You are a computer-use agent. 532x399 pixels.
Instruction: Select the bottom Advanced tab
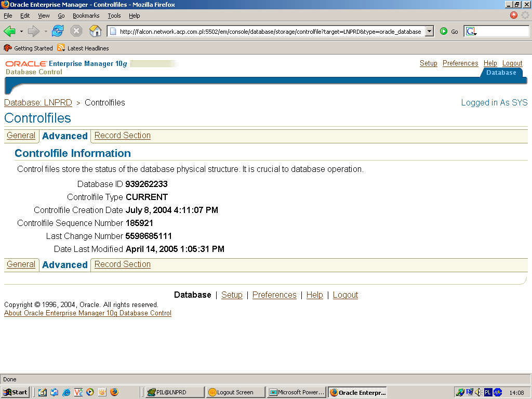pos(65,265)
